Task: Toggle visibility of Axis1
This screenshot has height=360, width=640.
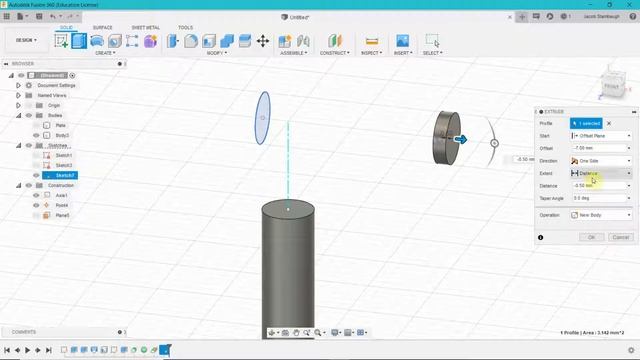Action: (36, 195)
